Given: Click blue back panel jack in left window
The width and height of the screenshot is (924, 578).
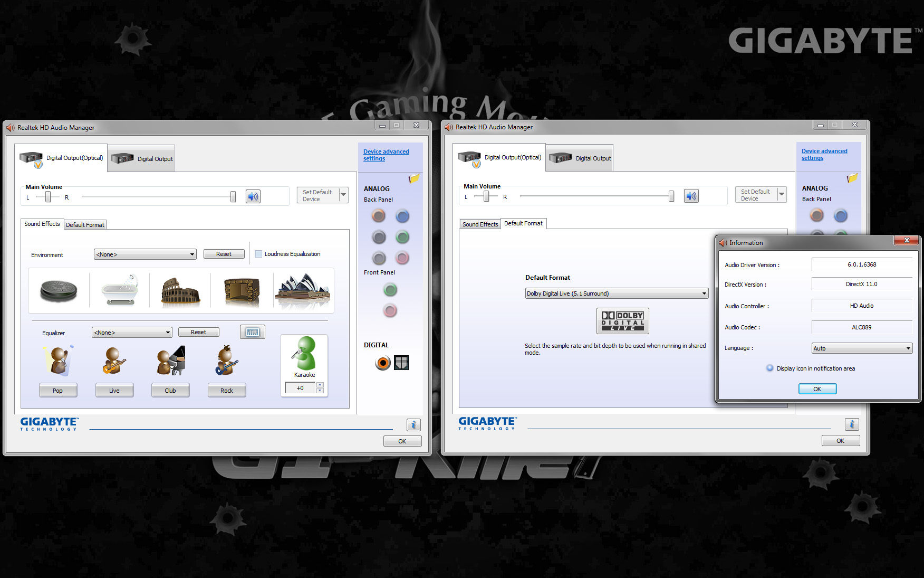Looking at the screenshot, I should coord(402,216).
